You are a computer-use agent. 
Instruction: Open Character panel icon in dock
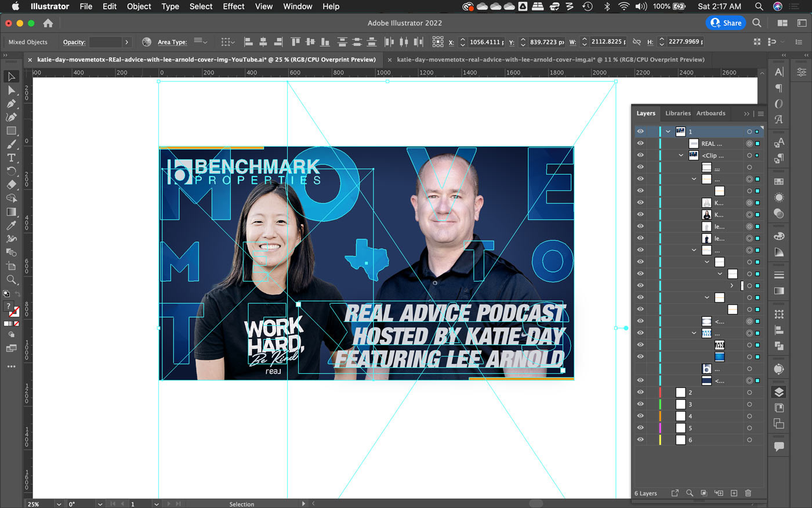[779, 72]
